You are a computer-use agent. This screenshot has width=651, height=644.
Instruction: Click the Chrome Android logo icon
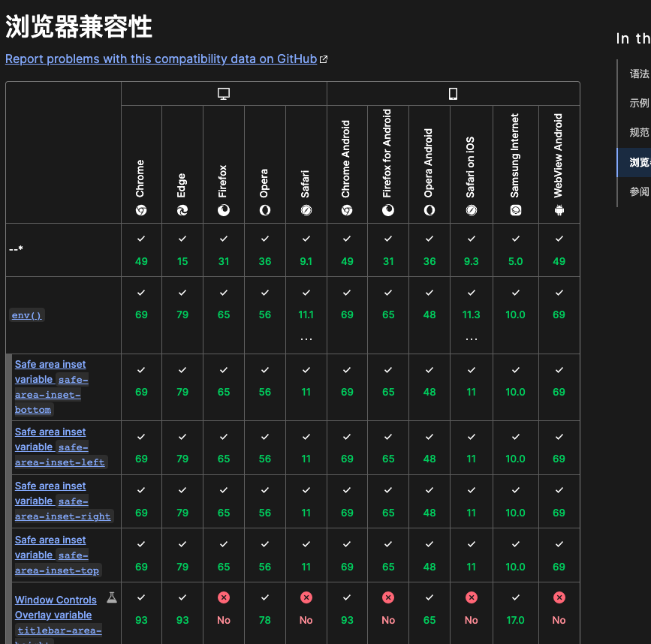347,210
